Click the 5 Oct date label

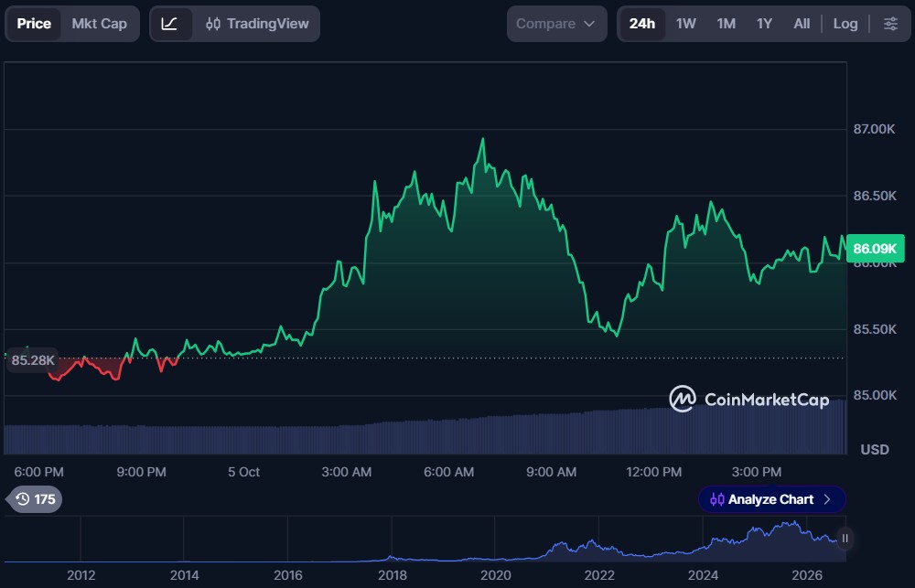tap(244, 472)
